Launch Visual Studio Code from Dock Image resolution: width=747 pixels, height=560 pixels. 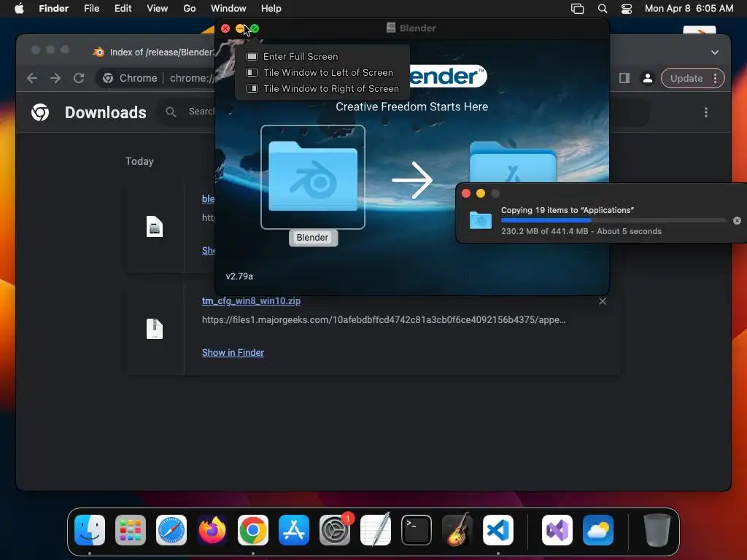pos(498,530)
